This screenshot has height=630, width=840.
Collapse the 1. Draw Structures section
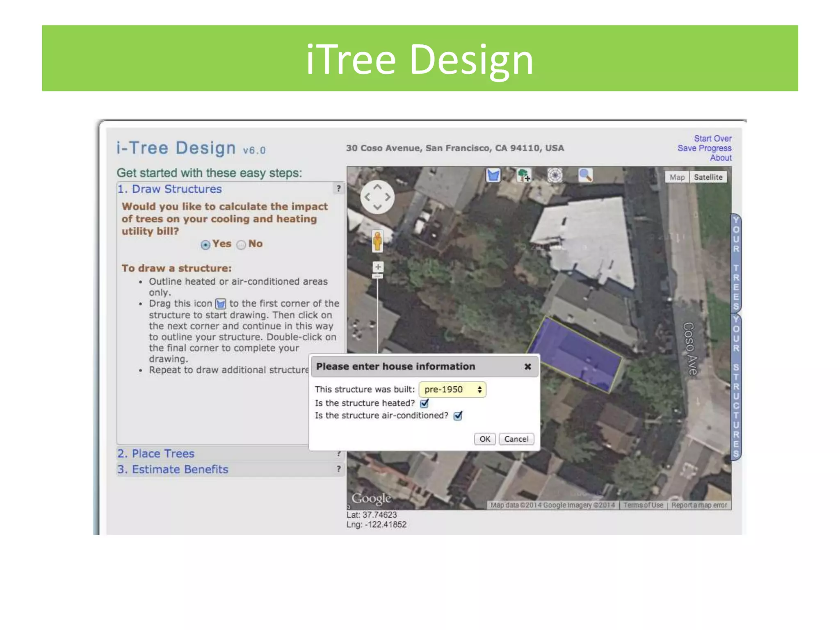click(231, 189)
